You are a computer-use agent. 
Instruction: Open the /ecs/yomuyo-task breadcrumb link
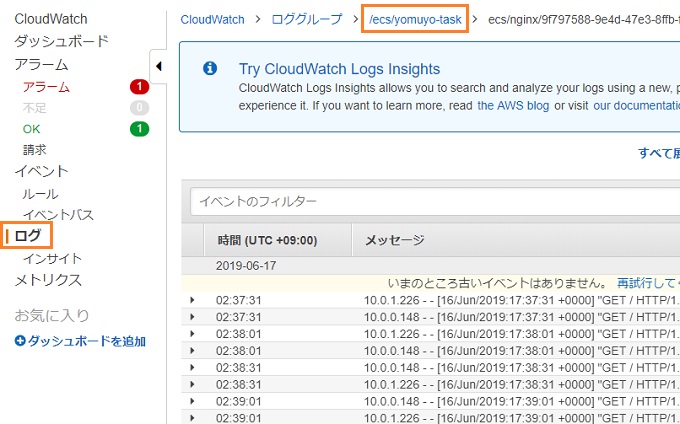coord(415,19)
